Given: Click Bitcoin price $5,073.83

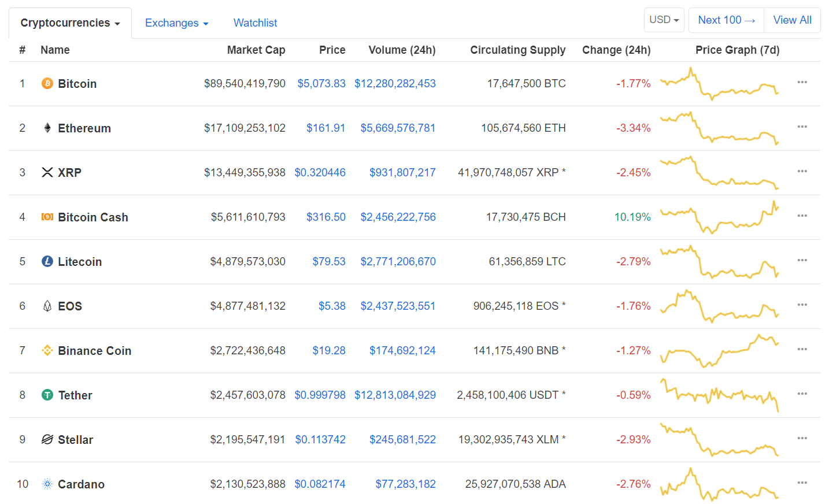Looking at the screenshot, I should click(321, 83).
